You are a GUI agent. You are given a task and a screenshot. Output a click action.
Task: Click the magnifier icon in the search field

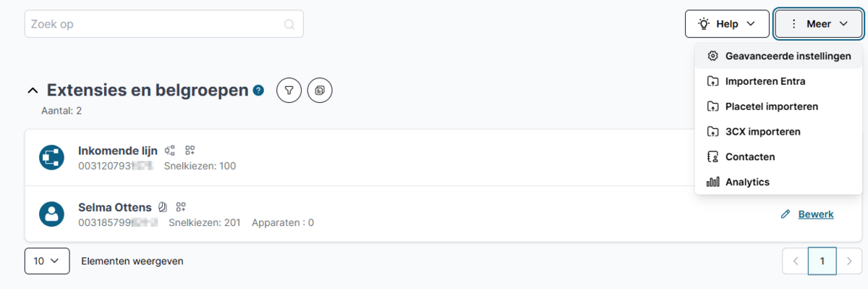pyautogui.click(x=289, y=24)
